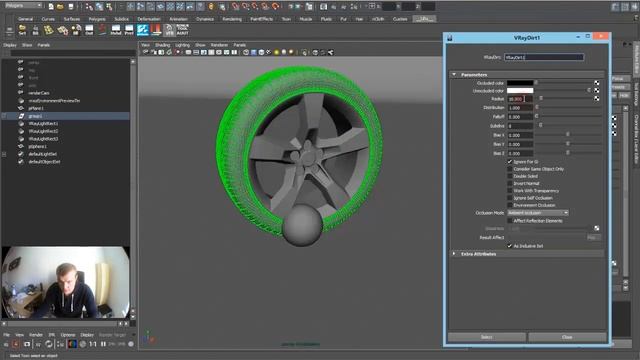Viewport: 640px width, 360px height.
Task: Expand the Extra Attributes section
Action: 454,254
